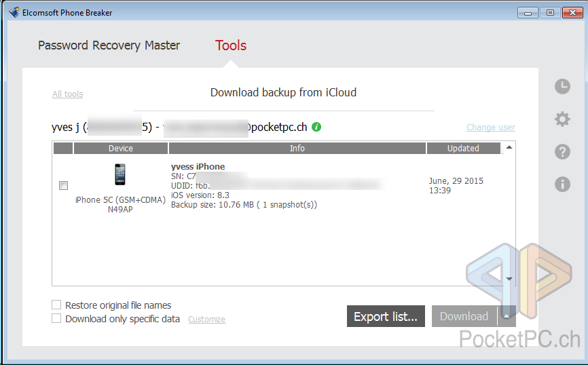Switch to Password Recovery Master tab
This screenshot has height=365, width=588.
coord(109,45)
